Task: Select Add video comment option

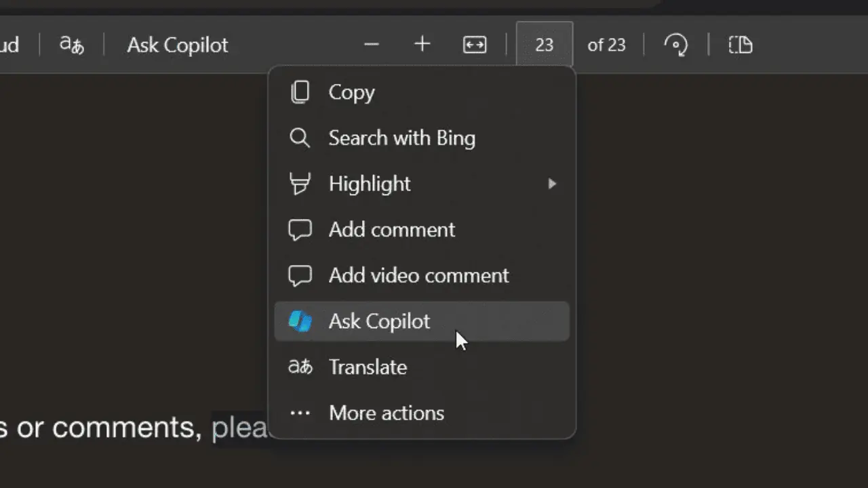Action: [422, 275]
